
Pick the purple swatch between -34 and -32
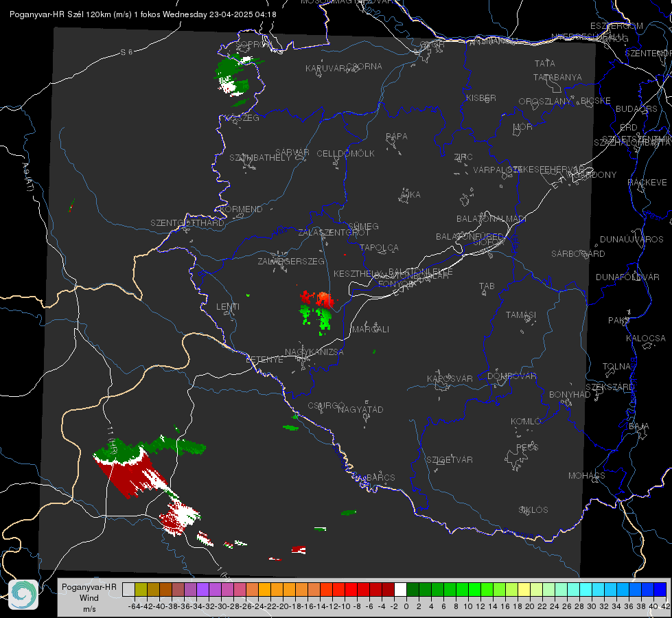click(x=202, y=589)
